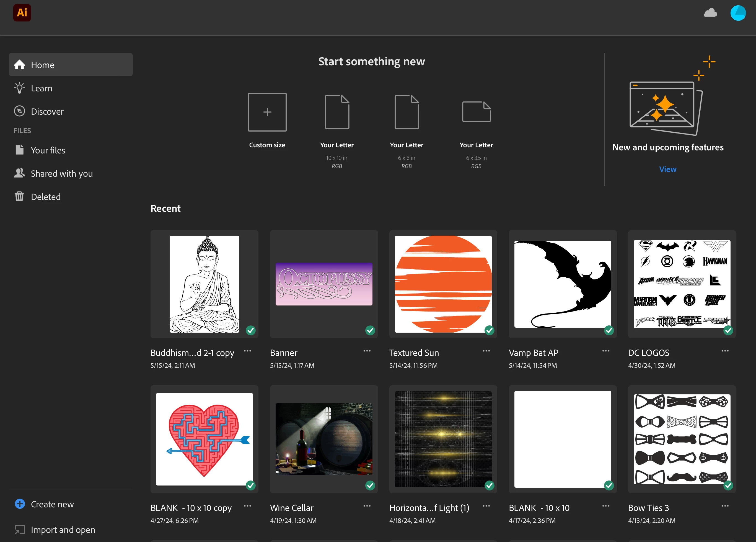Screen dimensions: 756x542
Task: Go to the Learn section in the sidebar
Action: [41, 88]
